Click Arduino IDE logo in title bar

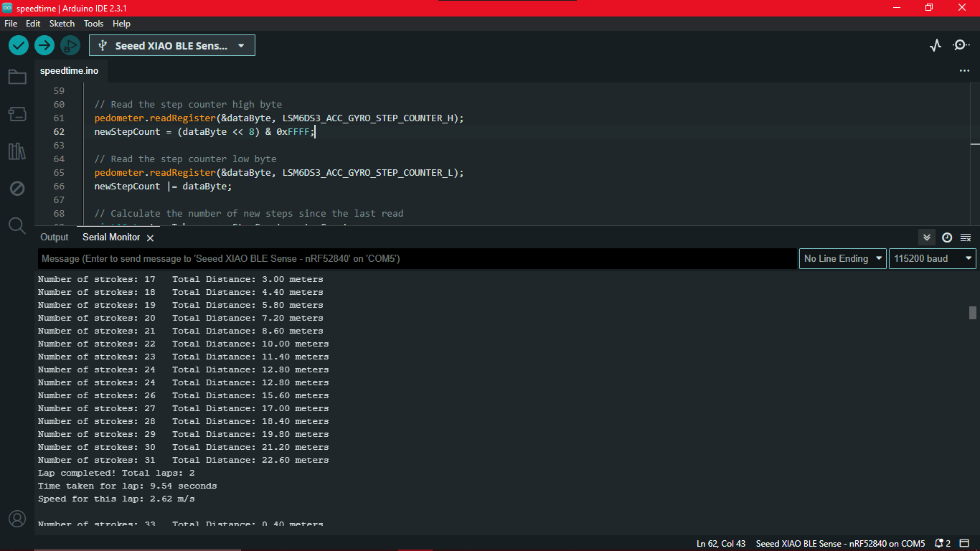click(x=7, y=7)
